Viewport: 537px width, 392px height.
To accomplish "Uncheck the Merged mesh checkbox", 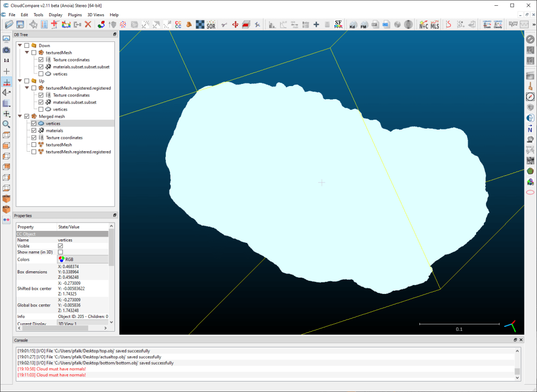I will (27, 116).
